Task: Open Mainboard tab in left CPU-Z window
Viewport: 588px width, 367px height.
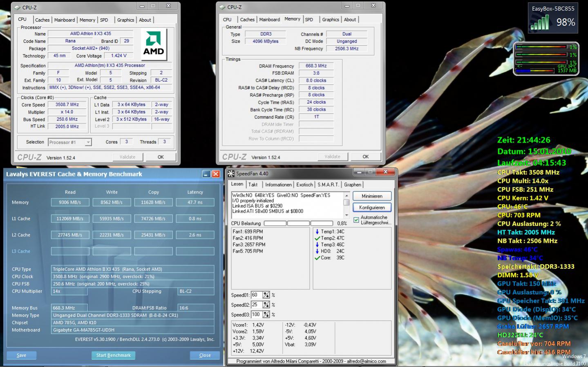Action: pos(65,20)
